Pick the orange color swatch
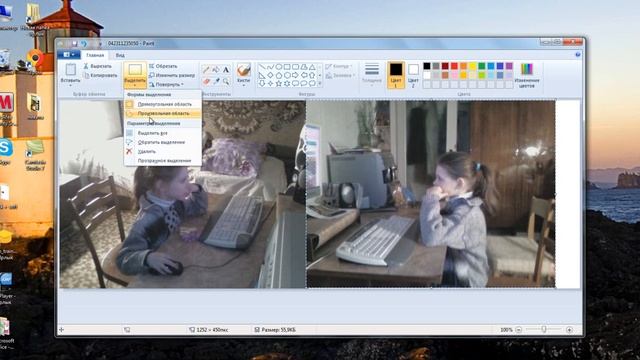640x360 pixels. pos(463,66)
